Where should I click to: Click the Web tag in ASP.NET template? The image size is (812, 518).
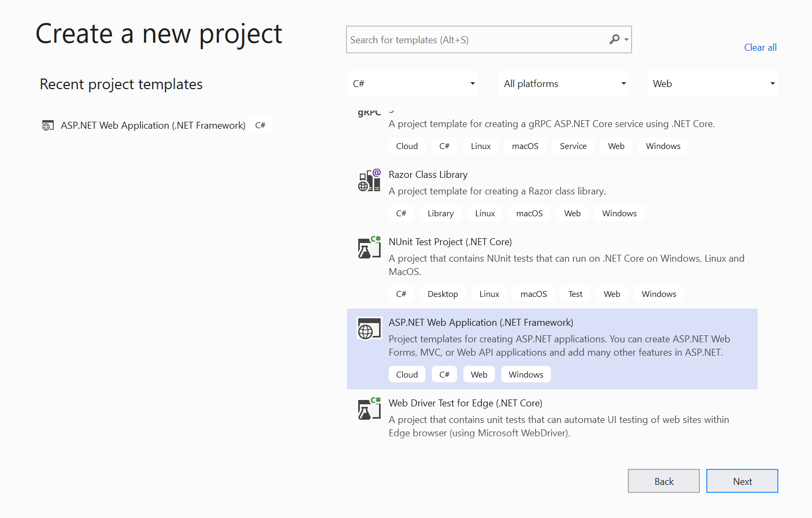coord(479,375)
